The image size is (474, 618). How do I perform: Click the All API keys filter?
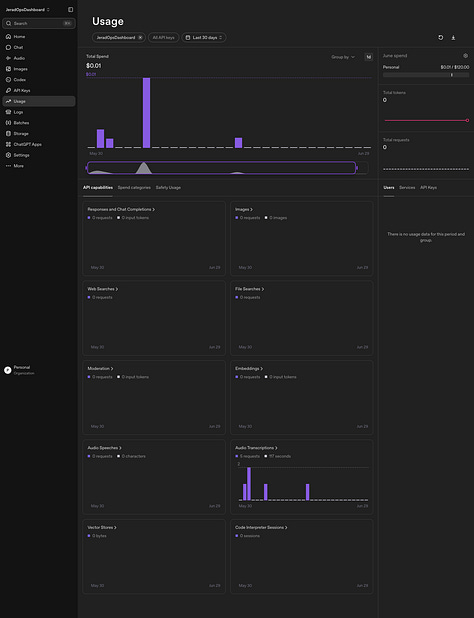tap(164, 37)
